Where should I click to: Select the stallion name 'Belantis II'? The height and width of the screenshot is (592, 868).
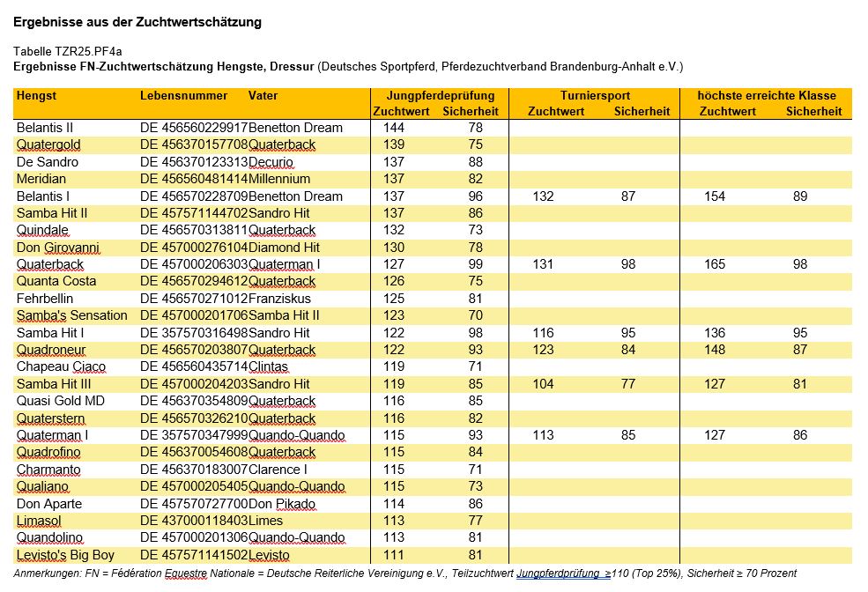coord(45,128)
